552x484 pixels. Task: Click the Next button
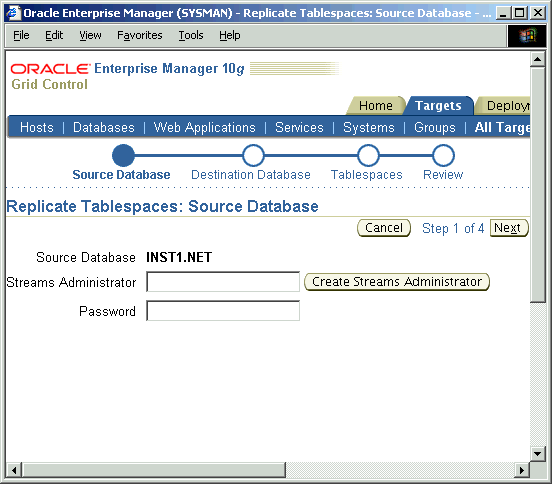pyautogui.click(x=509, y=228)
